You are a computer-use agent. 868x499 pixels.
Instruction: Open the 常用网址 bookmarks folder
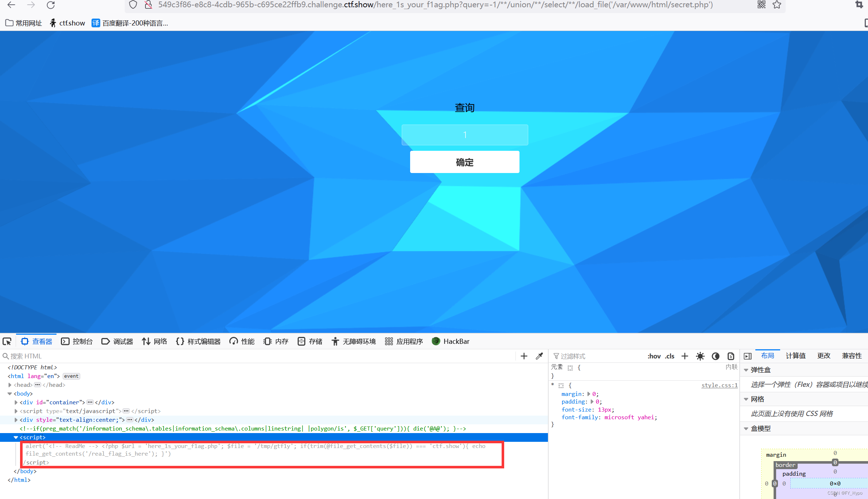pyautogui.click(x=24, y=23)
